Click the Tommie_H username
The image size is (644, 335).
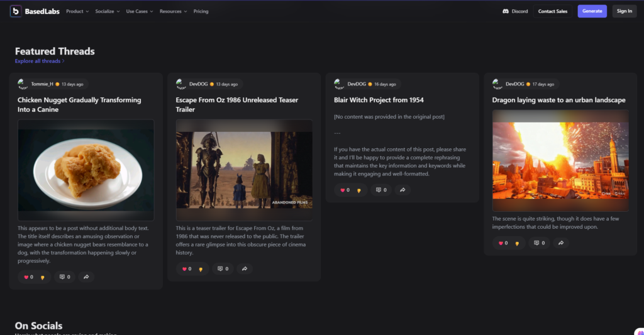[42, 84]
